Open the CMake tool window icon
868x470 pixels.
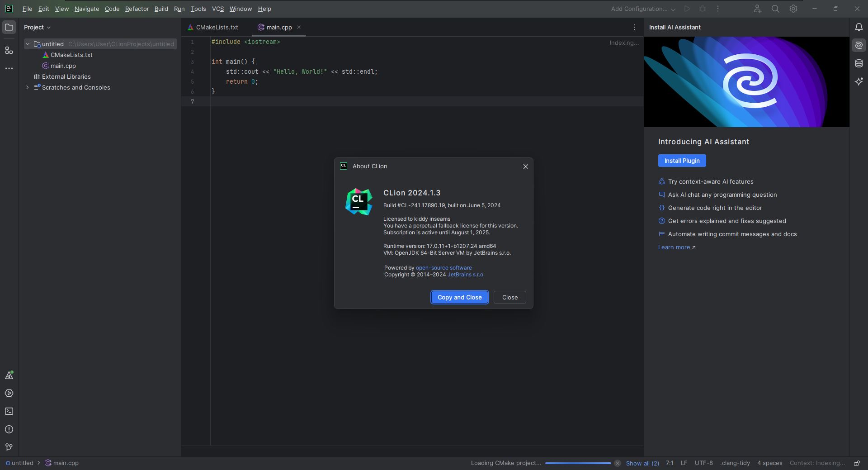(x=9, y=375)
